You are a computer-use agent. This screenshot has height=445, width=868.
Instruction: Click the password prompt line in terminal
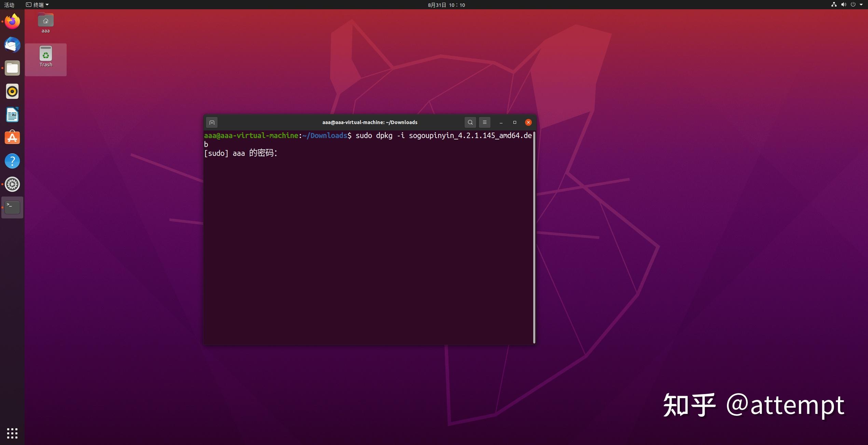pyautogui.click(x=241, y=153)
